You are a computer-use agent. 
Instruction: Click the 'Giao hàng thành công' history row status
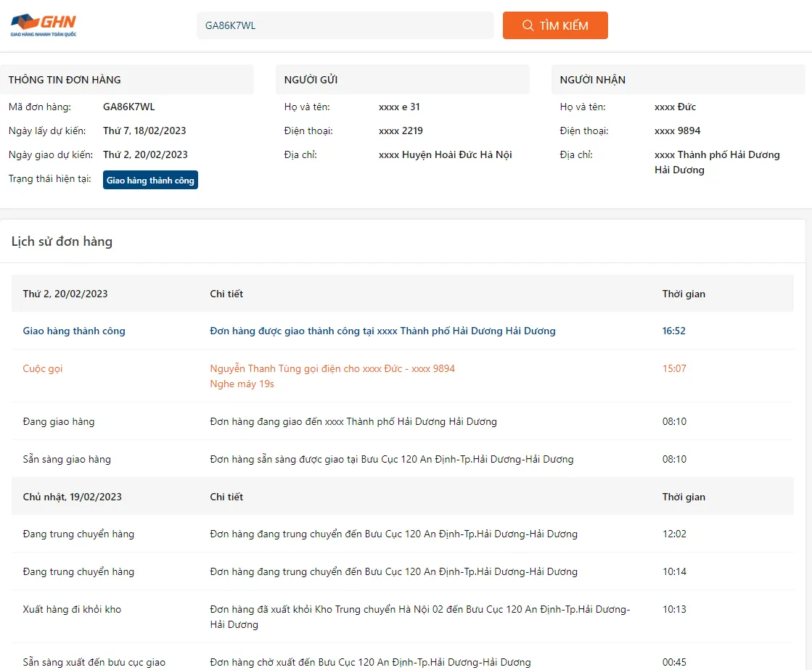tap(74, 331)
